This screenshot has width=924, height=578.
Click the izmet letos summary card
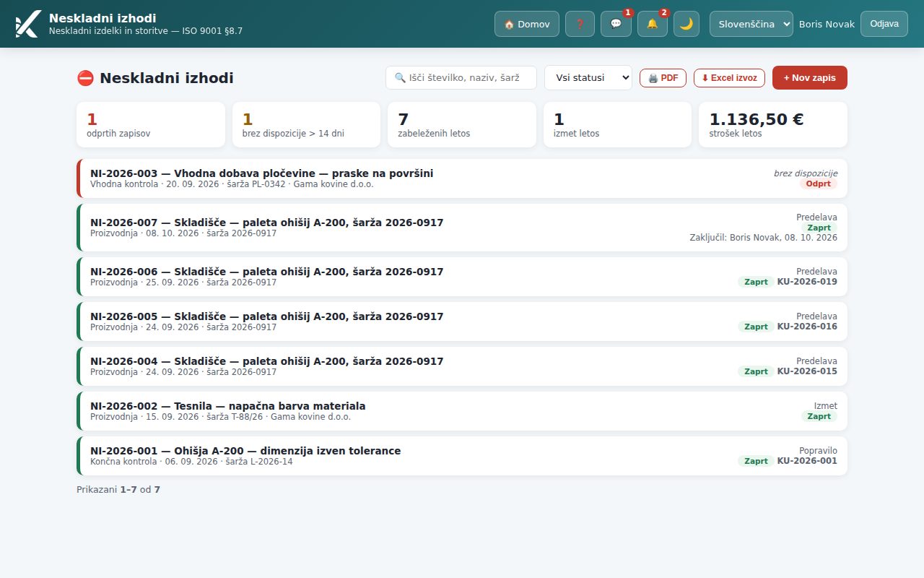click(617, 124)
